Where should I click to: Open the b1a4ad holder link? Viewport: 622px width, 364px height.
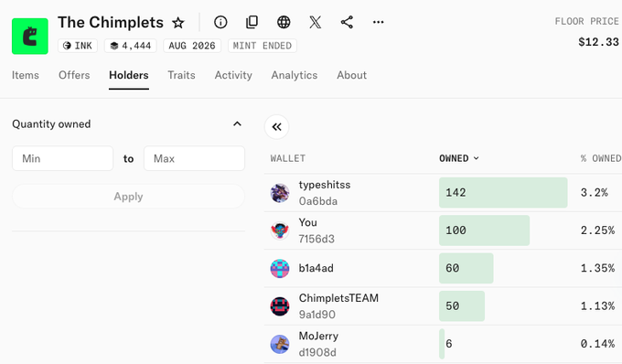(x=316, y=269)
